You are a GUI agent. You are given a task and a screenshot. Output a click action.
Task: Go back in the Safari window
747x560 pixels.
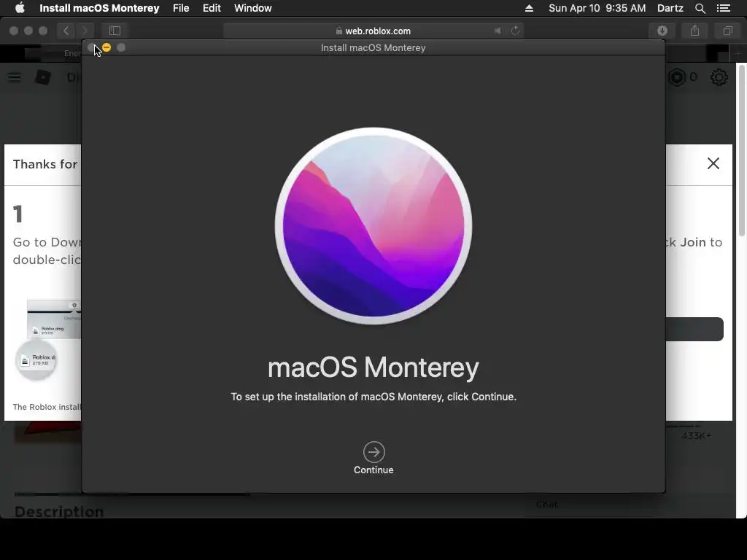click(x=66, y=31)
